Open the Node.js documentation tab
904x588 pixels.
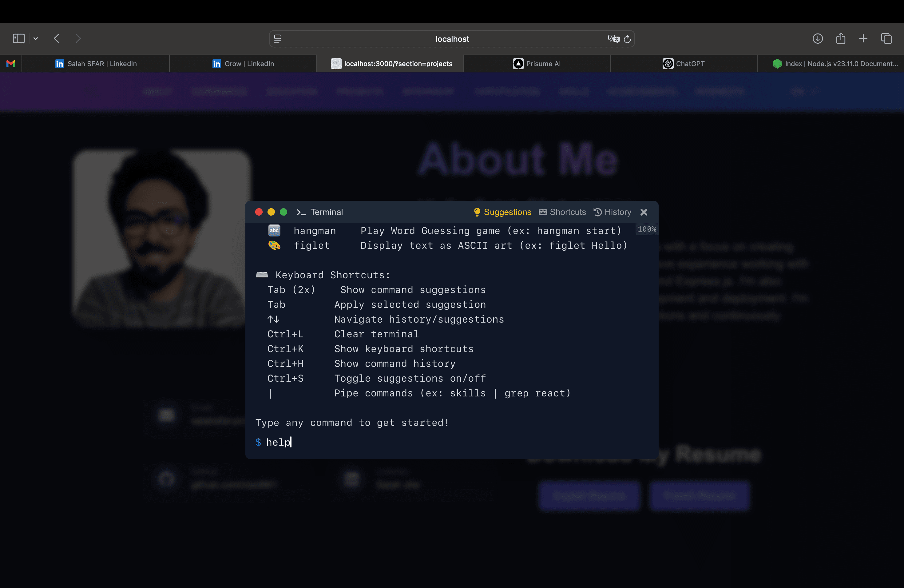[834, 63]
